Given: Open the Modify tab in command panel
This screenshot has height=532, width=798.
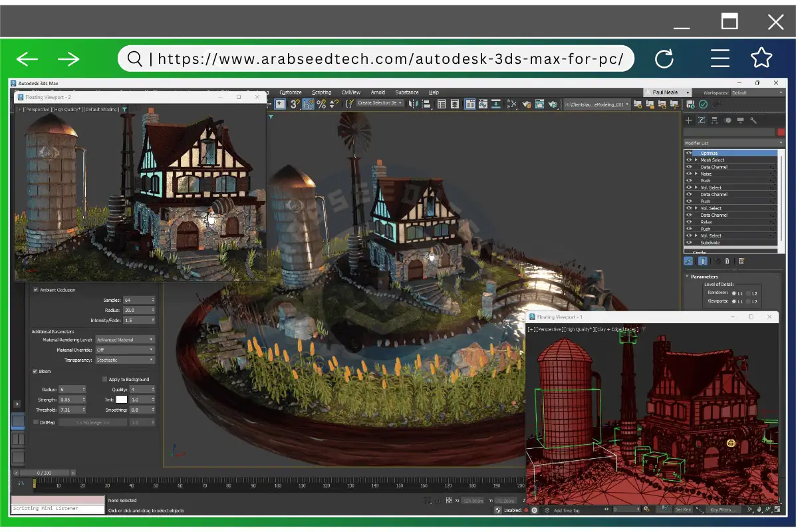Looking at the screenshot, I should coord(701,120).
